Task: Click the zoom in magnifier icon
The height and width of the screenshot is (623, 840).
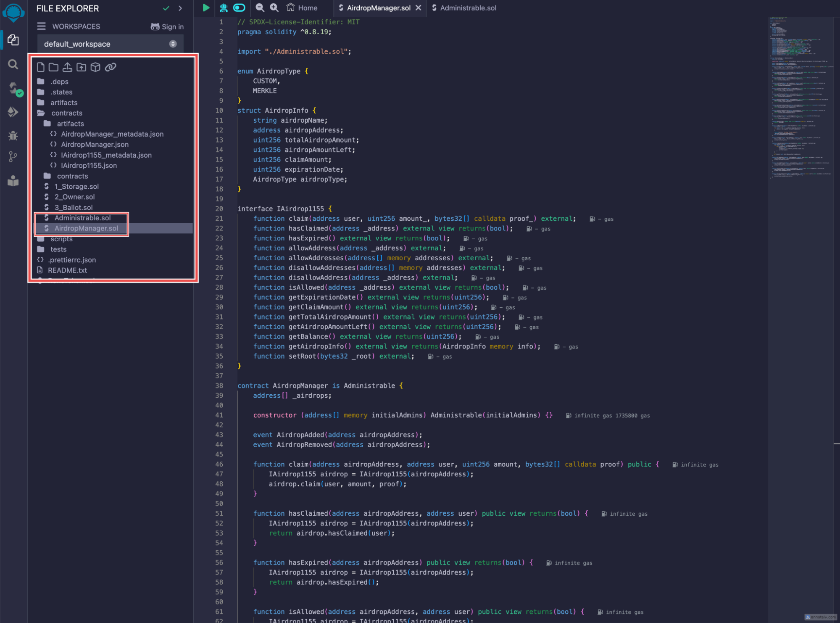Action: [x=274, y=8]
